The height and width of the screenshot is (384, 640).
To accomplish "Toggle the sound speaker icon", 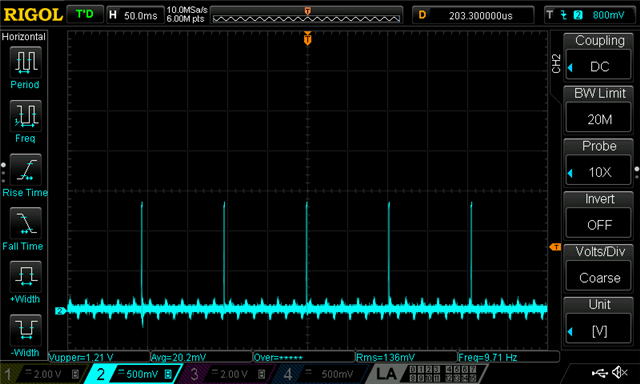I will [620, 372].
